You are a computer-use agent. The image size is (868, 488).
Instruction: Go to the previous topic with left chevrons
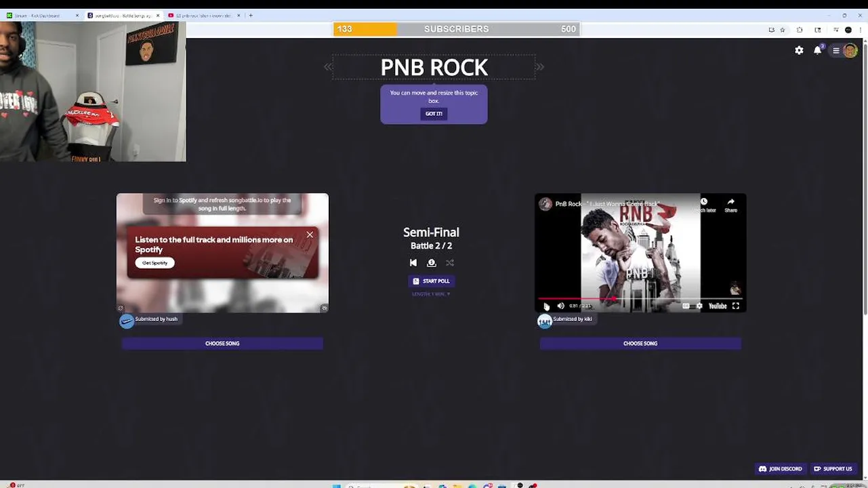pos(328,66)
